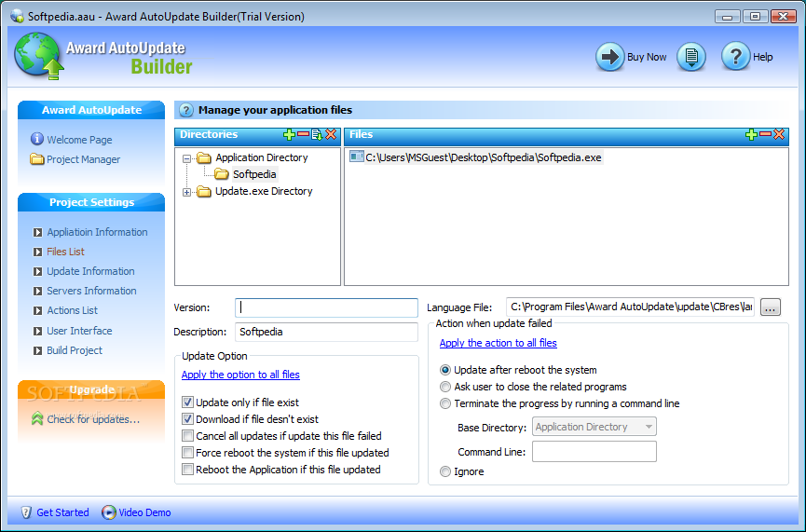Open Appliatioin Information page
This screenshot has width=806, height=532.
coord(97,232)
